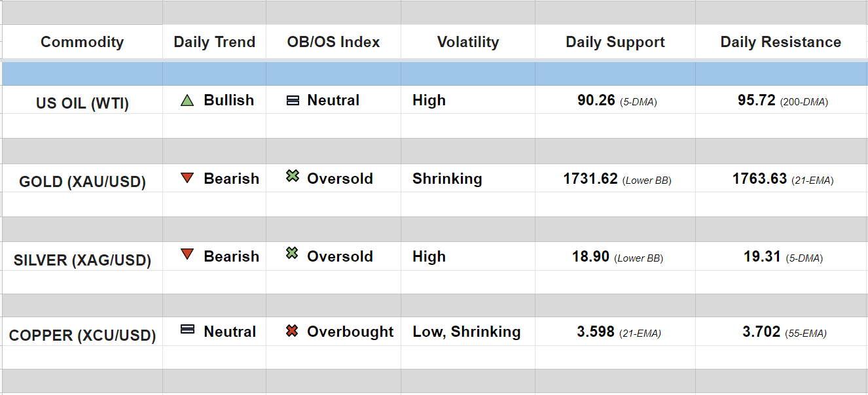
Task: Click the red Bearish triangle for Silver
Action: pyautogui.click(x=187, y=255)
